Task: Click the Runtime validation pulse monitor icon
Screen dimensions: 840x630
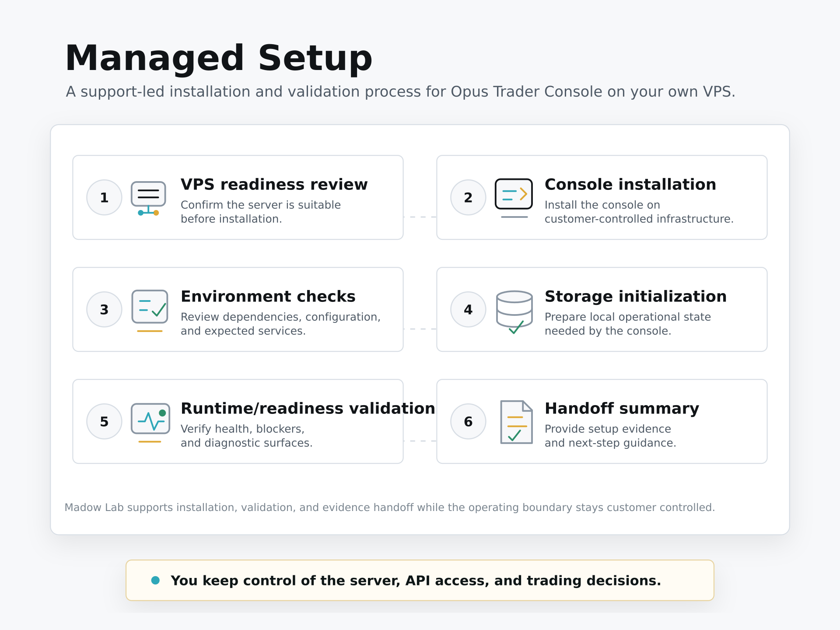Action: (x=150, y=422)
